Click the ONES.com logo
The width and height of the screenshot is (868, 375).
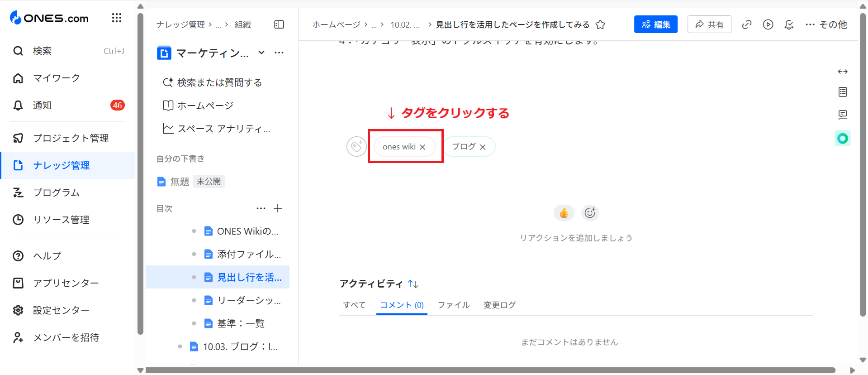click(49, 18)
